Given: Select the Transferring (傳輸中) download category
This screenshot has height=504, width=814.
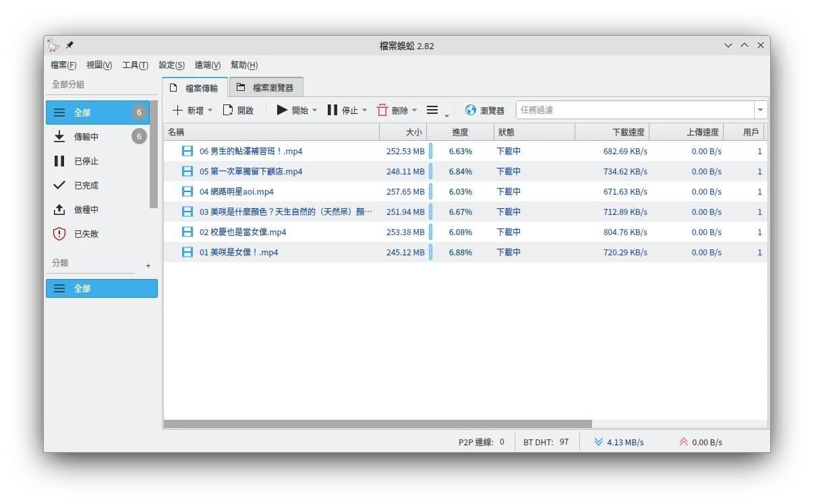Looking at the screenshot, I should [x=86, y=137].
